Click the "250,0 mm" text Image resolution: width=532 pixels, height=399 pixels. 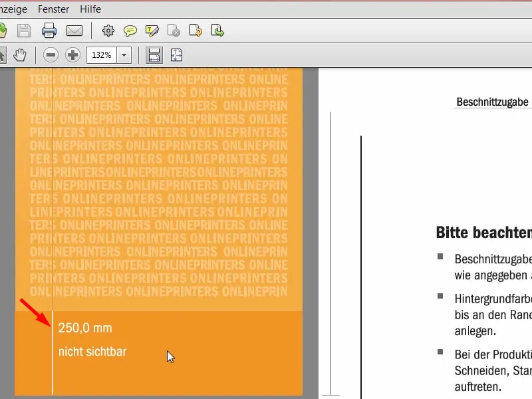[85, 328]
